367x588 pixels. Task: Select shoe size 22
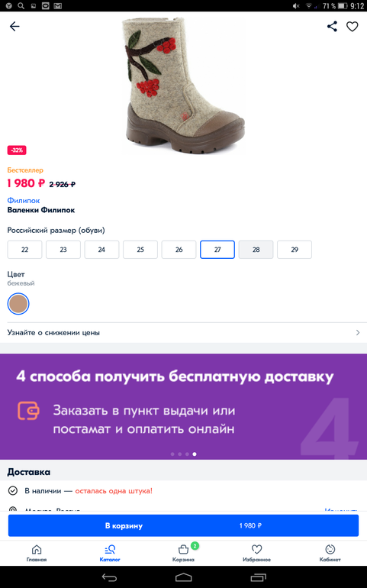pos(24,250)
